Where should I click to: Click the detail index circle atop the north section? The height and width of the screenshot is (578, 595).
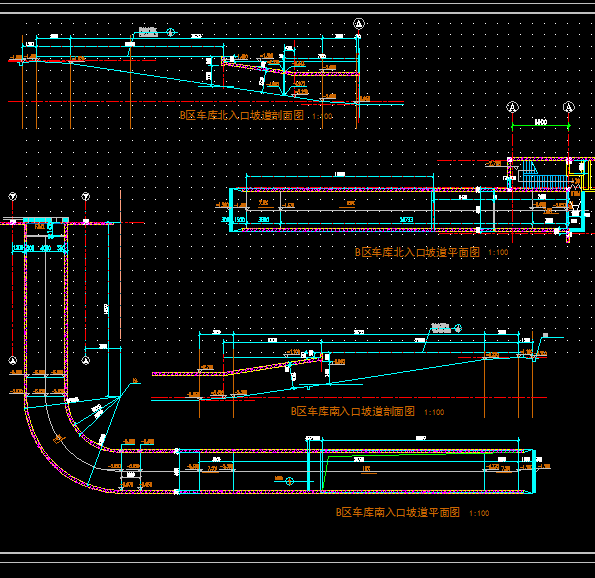click(171, 32)
